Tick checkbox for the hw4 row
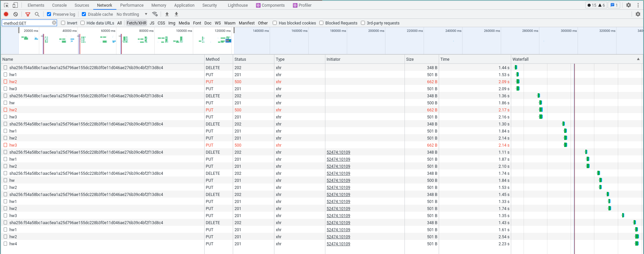This screenshot has height=254, width=644. pos(5,244)
